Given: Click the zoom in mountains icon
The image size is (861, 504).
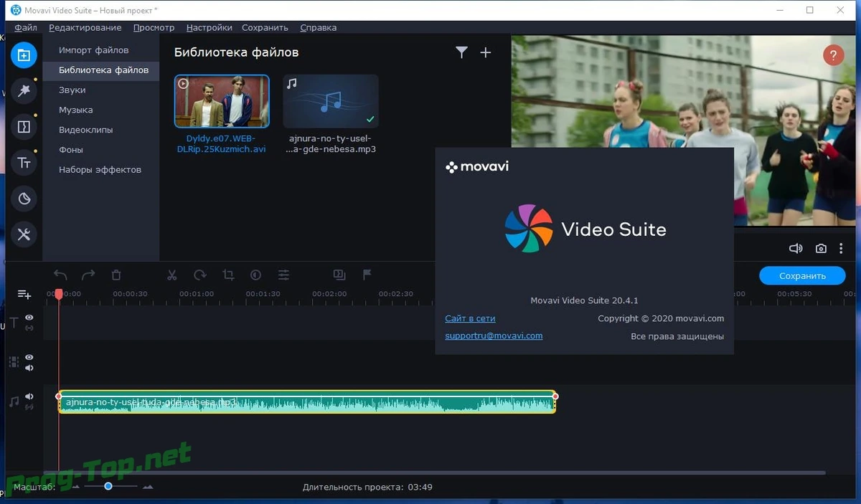Looking at the screenshot, I should tap(148, 487).
